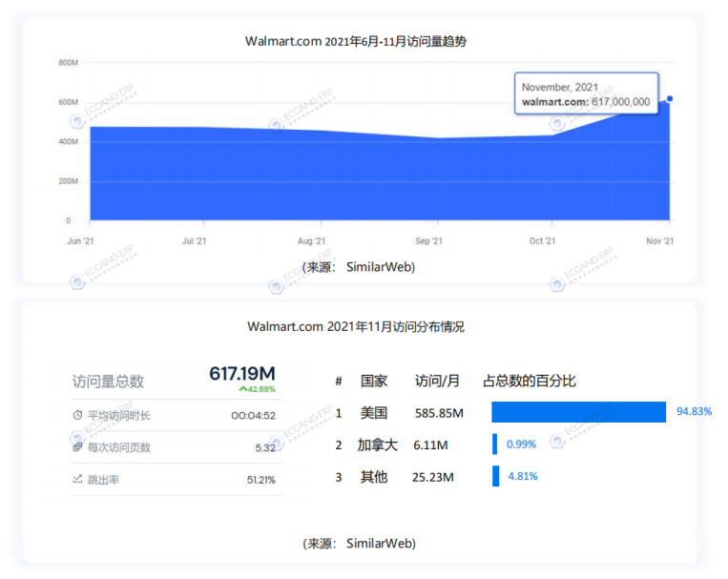Click the Oct '21 axis label
The height and width of the screenshot is (579, 728).
click(x=542, y=241)
